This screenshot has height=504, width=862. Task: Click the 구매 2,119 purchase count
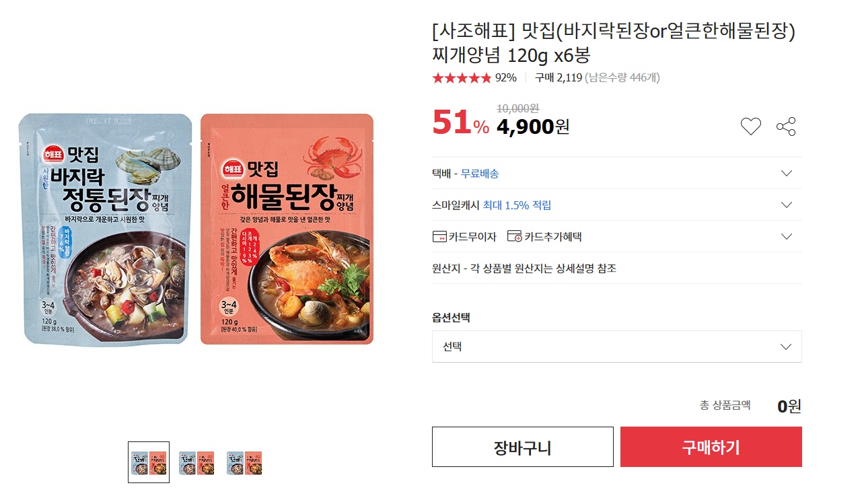pos(558,78)
